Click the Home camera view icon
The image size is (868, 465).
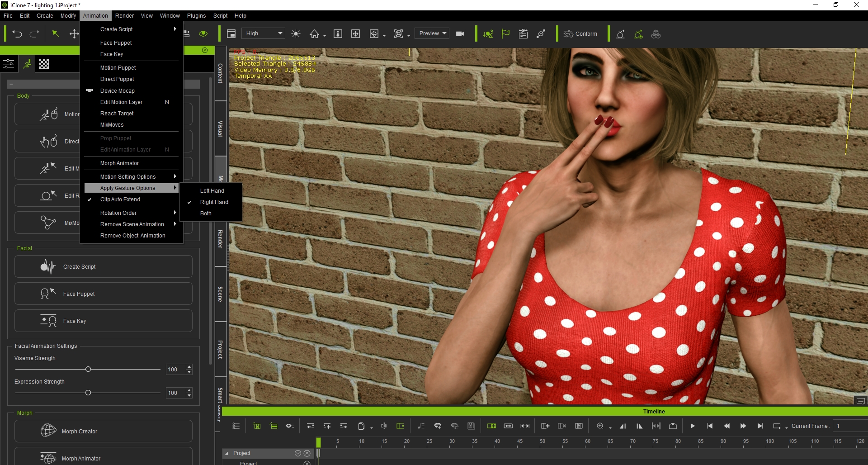coord(314,34)
